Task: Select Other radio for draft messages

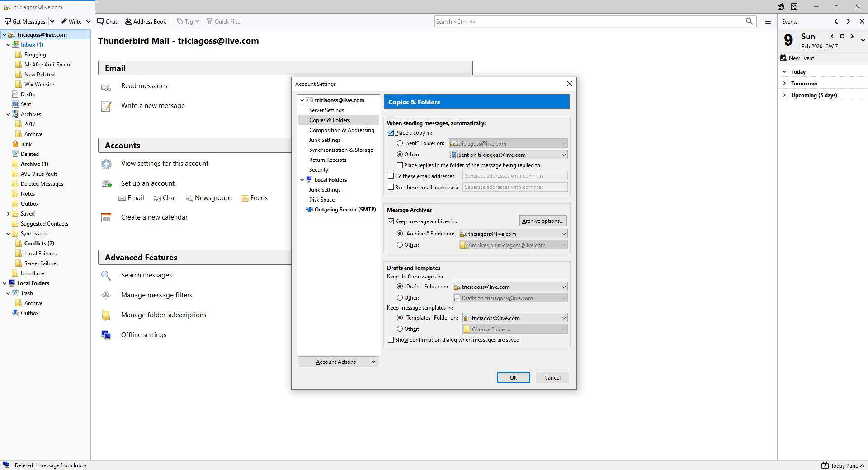Action: click(x=400, y=298)
